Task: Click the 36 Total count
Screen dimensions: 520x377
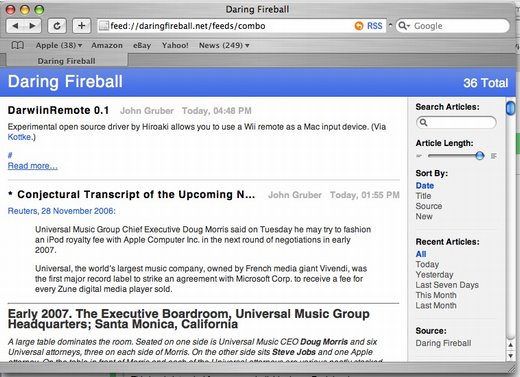Action: 486,83
